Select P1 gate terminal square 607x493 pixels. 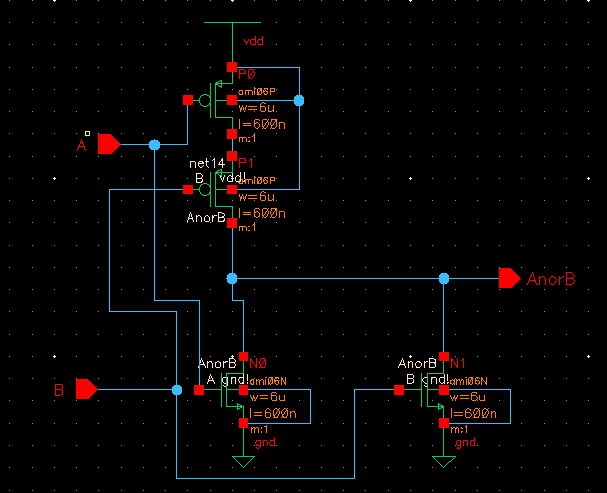188,189
